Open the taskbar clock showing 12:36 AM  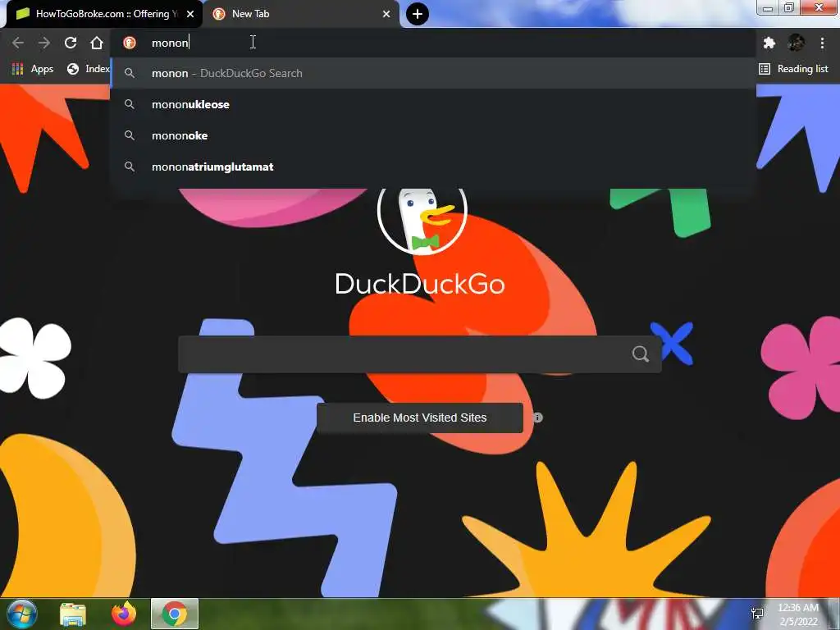(798, 614)
